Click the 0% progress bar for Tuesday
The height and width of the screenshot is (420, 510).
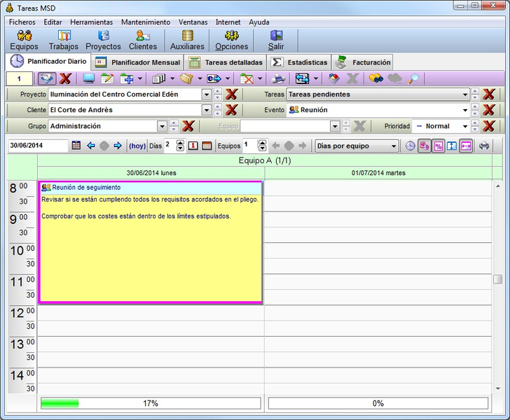click(x=378, y=403)
